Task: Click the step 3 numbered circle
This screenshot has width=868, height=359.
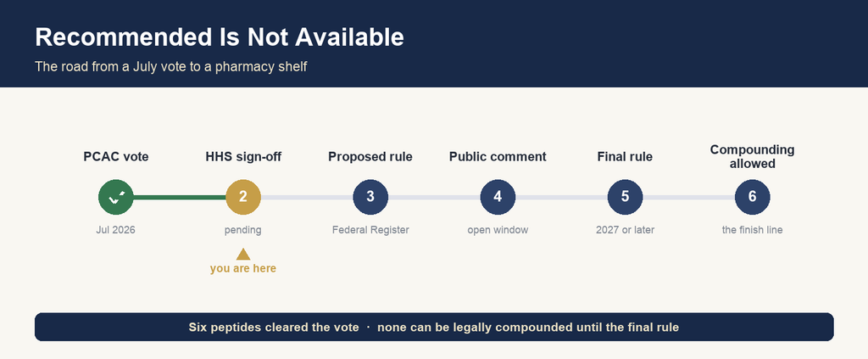Action: click(x=370, y=197)
